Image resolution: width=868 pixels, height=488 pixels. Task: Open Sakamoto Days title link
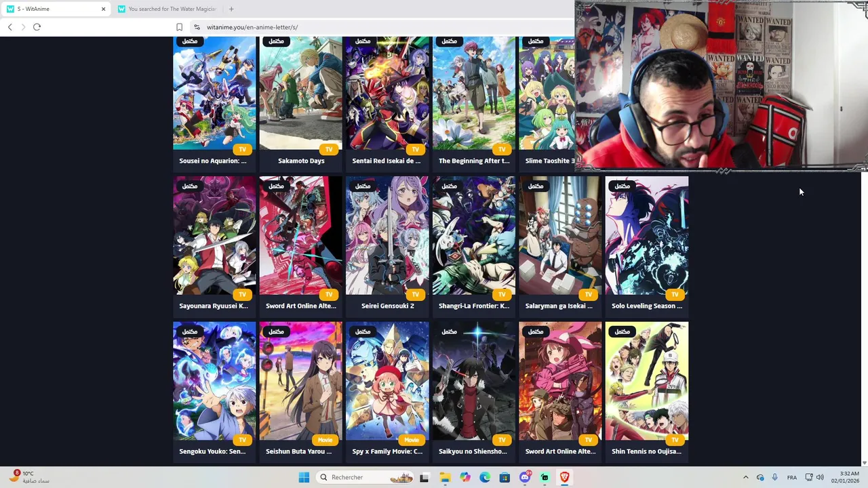click(301, 161)
